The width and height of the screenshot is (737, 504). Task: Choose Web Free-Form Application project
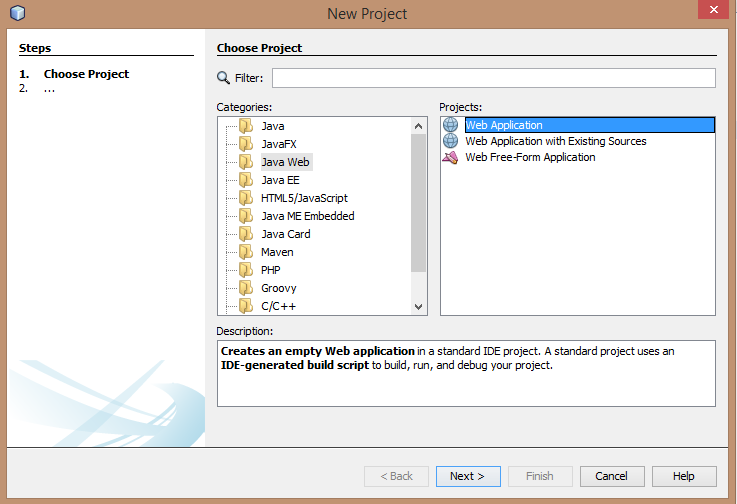click(x=530, y=157)
